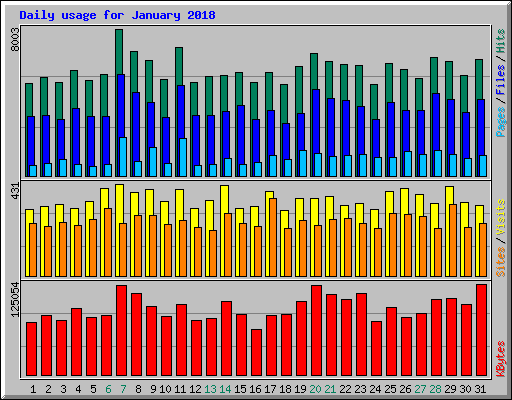Viewport: 512px width, 400px height.
Task: Click day label 15 on the x-axis
Action: 240,389
